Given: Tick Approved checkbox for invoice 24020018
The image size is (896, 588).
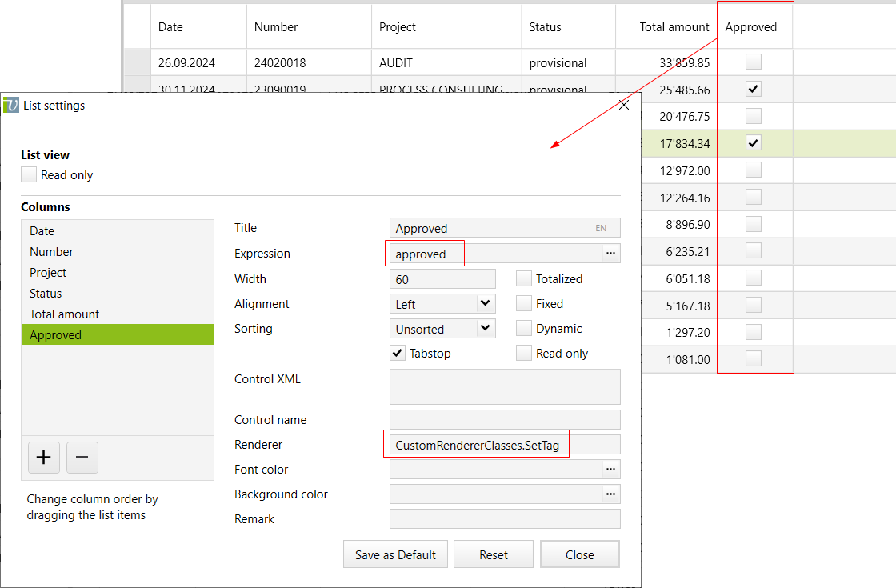Looking at the screenshot, I should click(x=754, y=62).
